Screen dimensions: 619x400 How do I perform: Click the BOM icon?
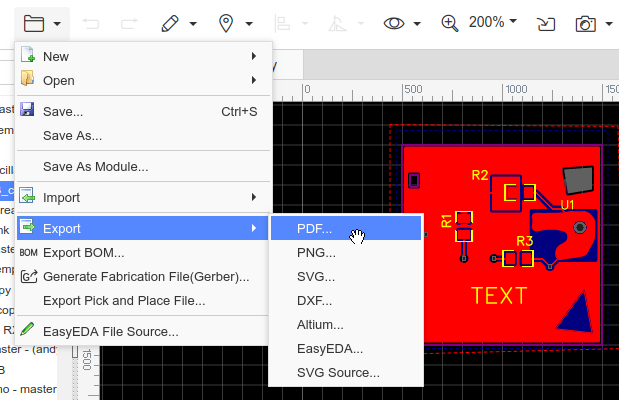point(28,253)
